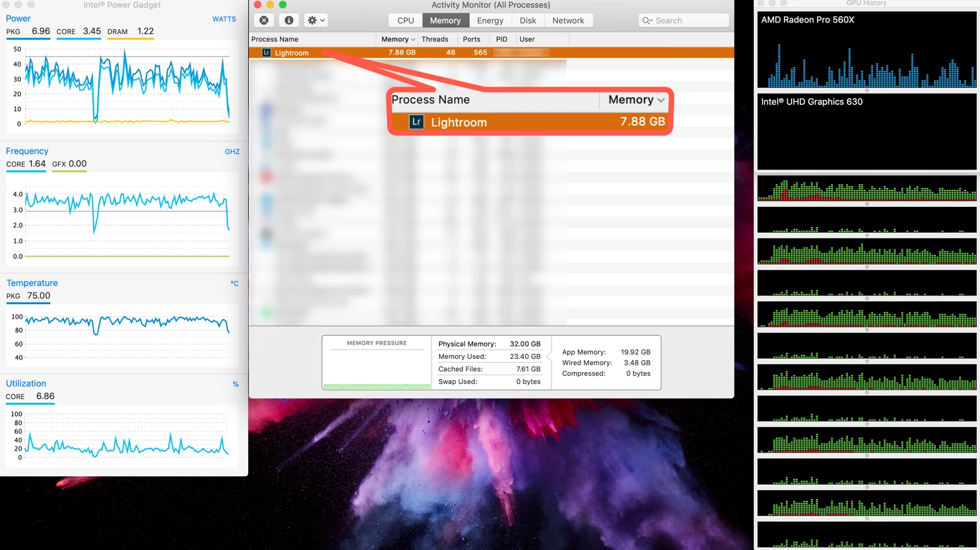The height and width of the screenshot is (550, 980).
Task: Switch to the CPU tab
Action: click(406, 20)
